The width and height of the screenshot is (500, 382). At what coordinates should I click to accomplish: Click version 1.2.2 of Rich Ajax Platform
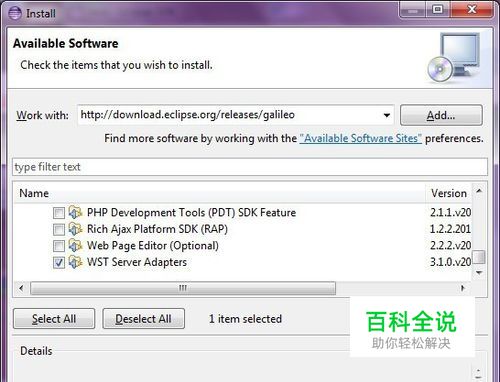click(450, 229)
